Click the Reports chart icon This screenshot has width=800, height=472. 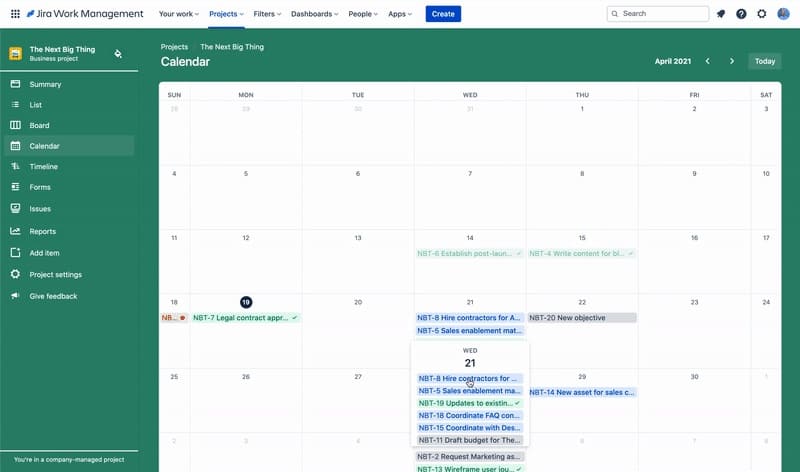tap(15, 231)
